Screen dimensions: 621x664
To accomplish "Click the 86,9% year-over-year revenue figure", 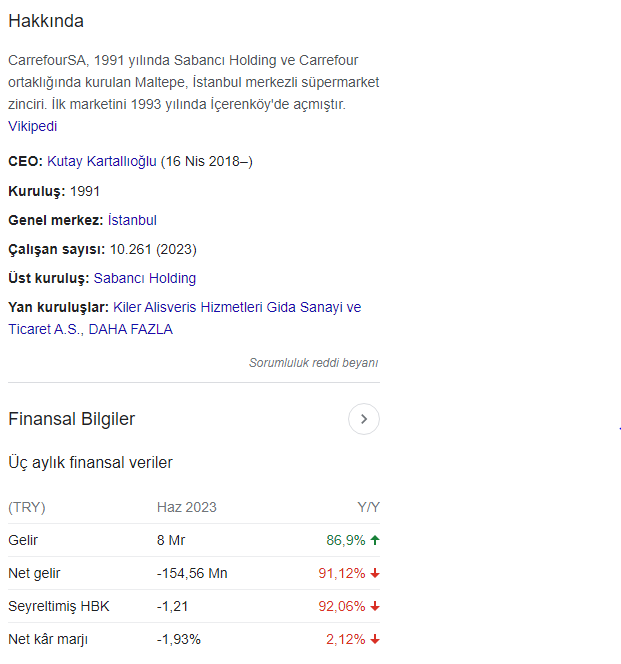I will [x=345, y=540].
